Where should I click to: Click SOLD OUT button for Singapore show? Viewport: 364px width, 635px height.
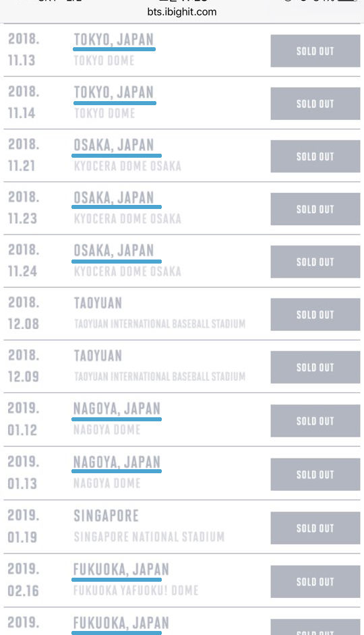click(x=315, y=528)
